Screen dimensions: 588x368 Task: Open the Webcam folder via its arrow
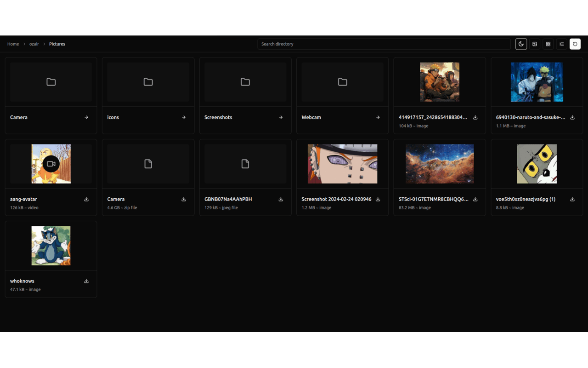[378, 117]
